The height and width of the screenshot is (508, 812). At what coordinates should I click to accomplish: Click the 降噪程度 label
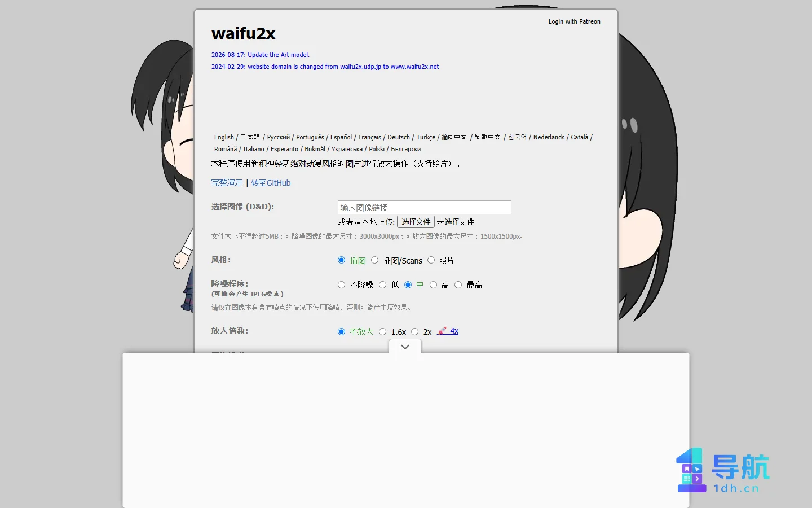[x=230, y=284]
